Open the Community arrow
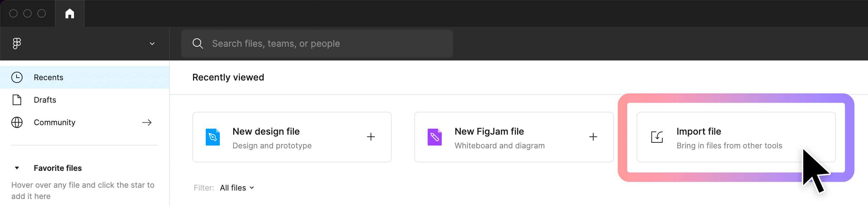The width and height of the screenshot is (868, 206). [147, 122]
